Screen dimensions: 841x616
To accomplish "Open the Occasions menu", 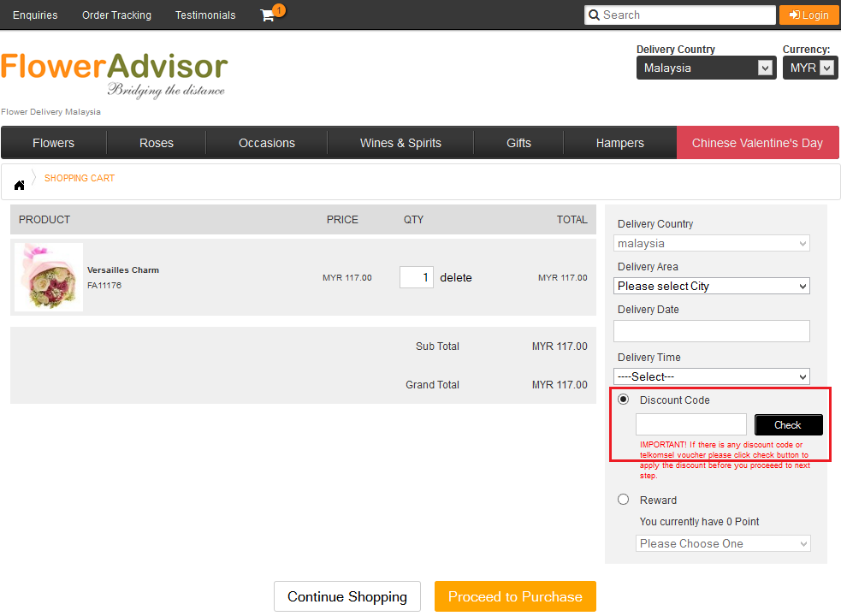I will [x=267, y=143].
